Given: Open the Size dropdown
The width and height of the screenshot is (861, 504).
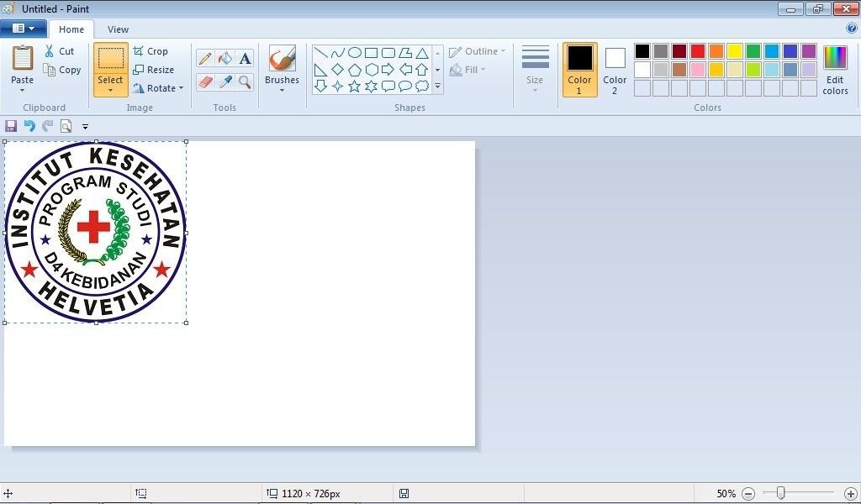Looking at the screenshot, I should coord(535,69).
